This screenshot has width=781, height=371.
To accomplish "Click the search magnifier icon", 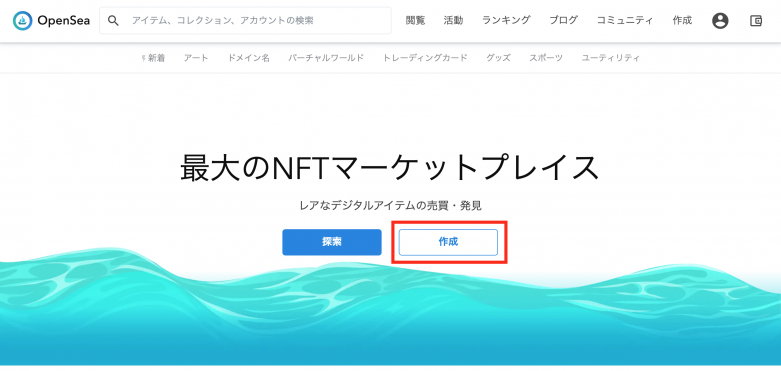I will 114,20.
